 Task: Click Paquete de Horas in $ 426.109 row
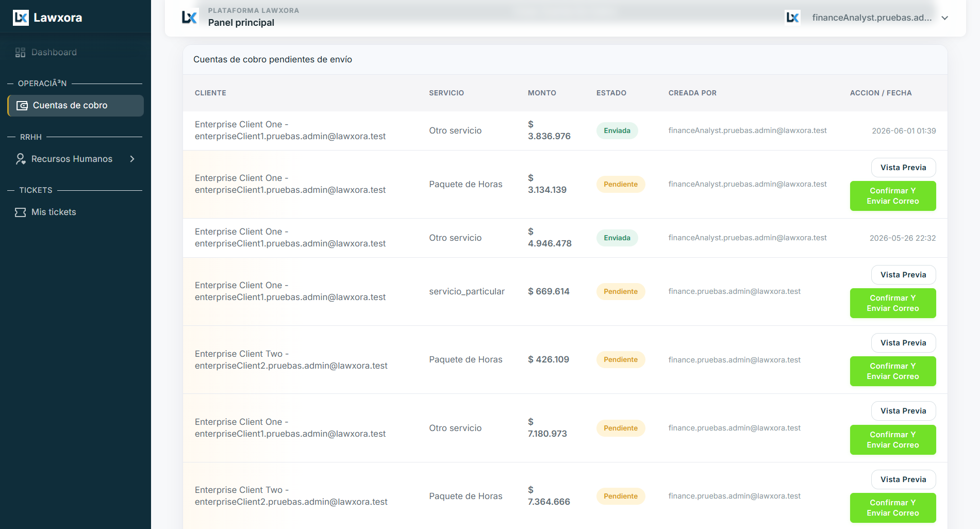click(466, 359)
